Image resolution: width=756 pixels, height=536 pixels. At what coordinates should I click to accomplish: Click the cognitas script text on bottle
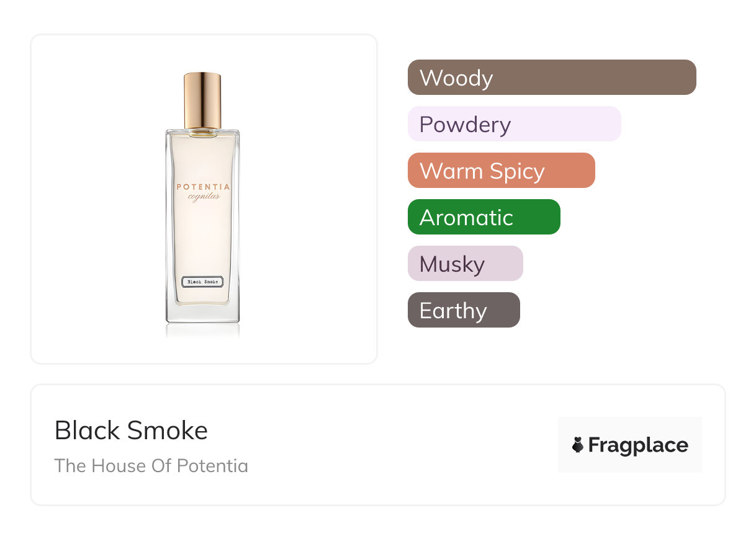(x=204, y=197)
